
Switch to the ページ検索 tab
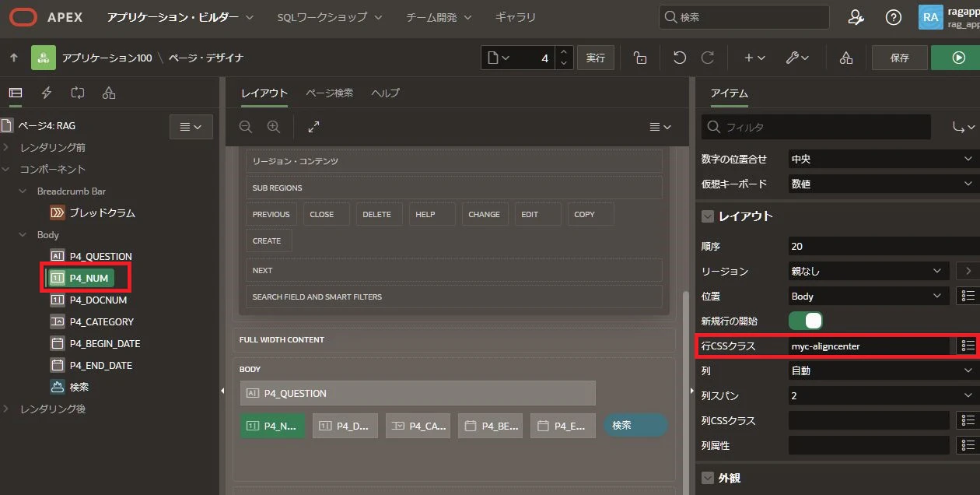coord(329,93)
